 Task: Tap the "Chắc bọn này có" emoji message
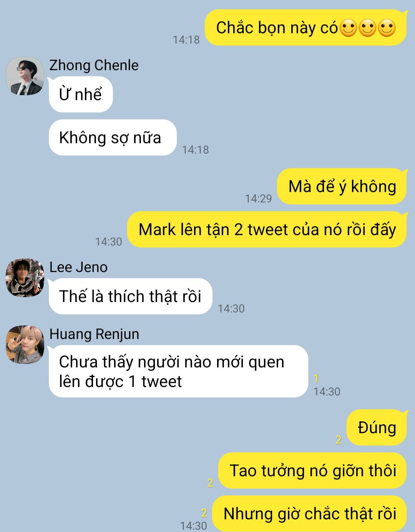click(x=305, y=28)
